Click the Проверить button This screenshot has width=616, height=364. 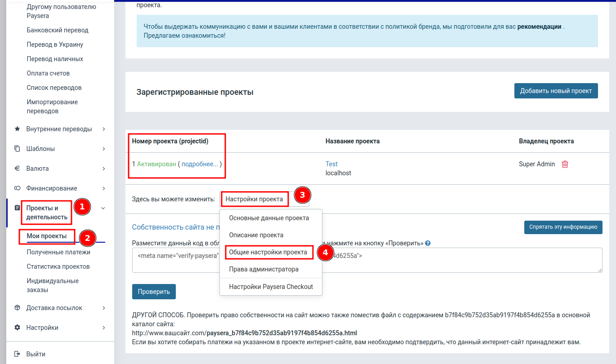154,292
